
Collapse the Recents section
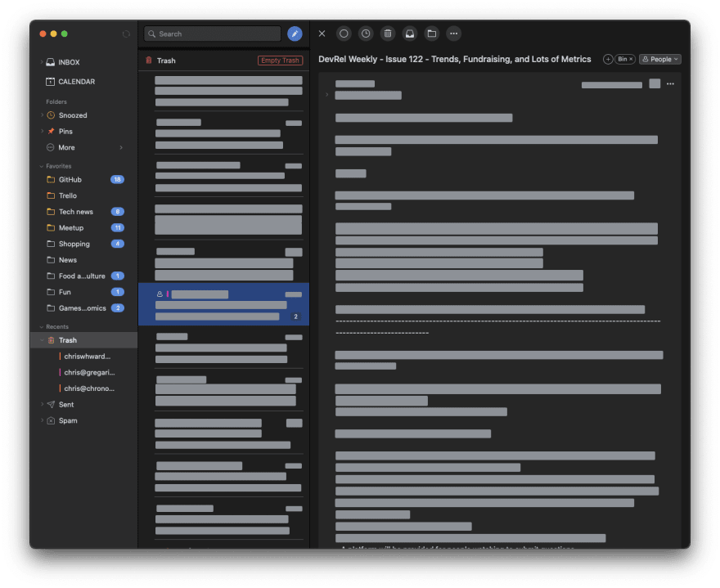(x=42, y=327)
